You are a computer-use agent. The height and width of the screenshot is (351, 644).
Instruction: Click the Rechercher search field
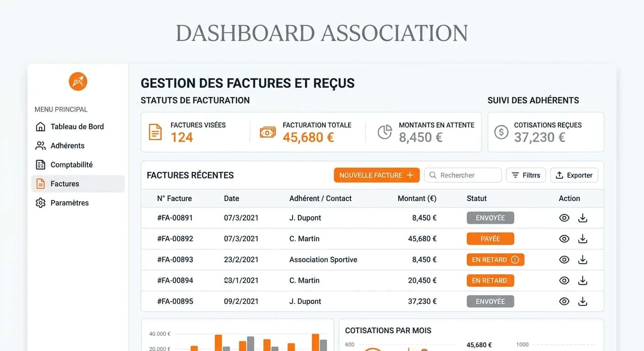(463, 175)
